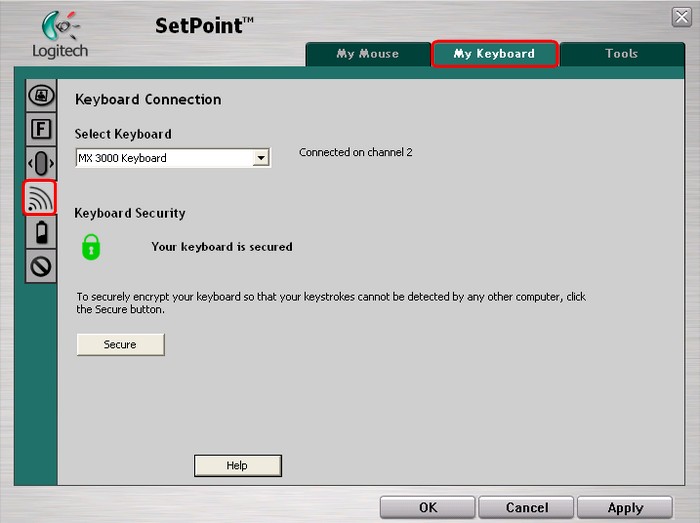The height and width of the screenshot is (523, 700).
Task: Apply the keyboard settings
Action: [625, 507]
